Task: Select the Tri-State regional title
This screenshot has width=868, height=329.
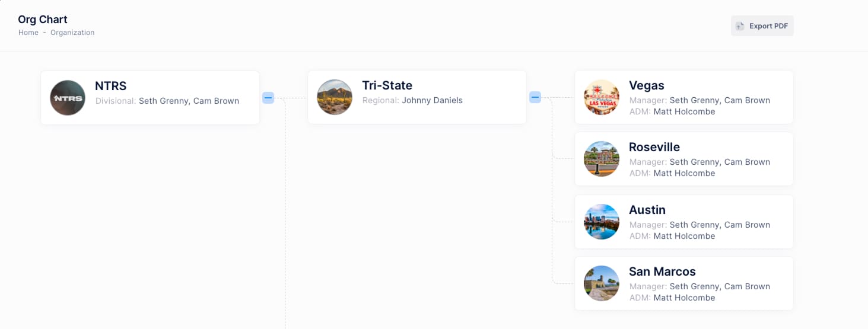Action: [x=387, y=85]
